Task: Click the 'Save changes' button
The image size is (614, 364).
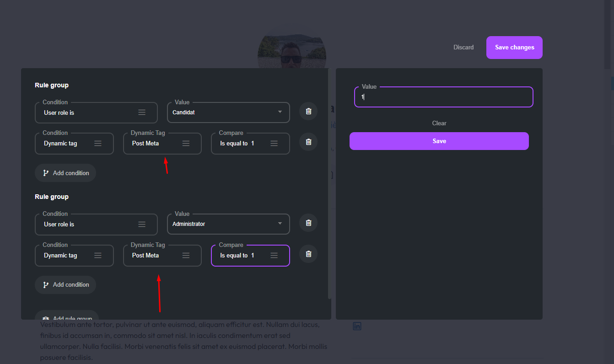Action: 514,47
